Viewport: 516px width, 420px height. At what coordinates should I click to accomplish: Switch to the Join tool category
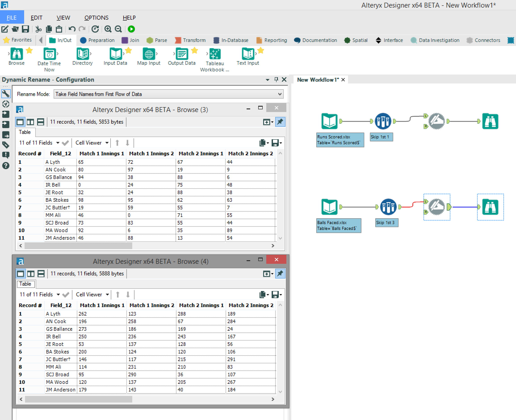pos(130,40)
